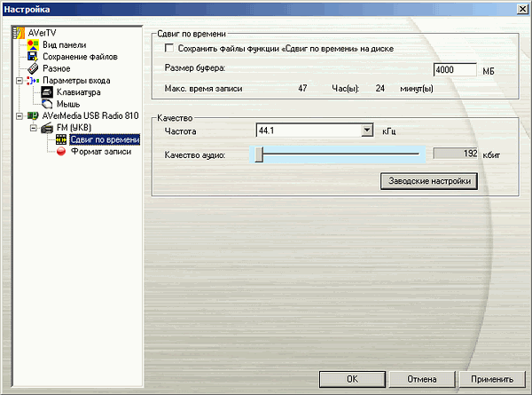Image resolution: width=532 pixels, height=395 pixels.
Task: Enable saving time-shift files on disk
Action: [169, 48]
